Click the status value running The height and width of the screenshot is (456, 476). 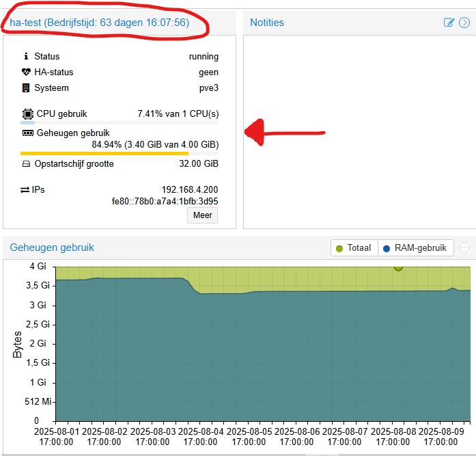[x=204, y=57]
